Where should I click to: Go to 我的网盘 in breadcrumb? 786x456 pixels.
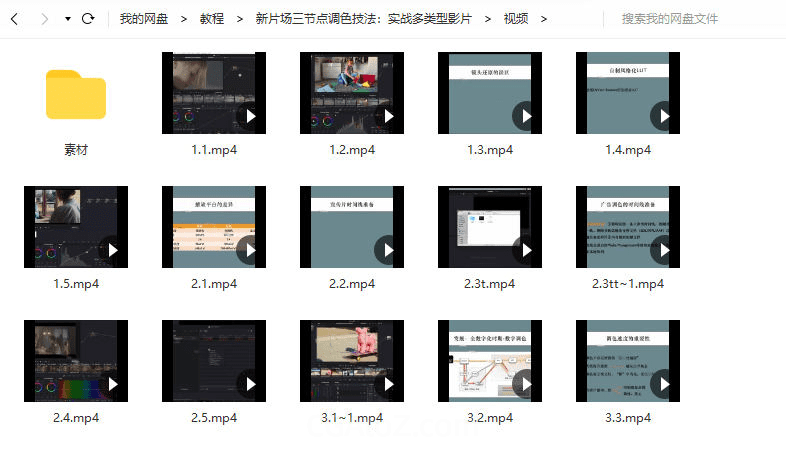coord(145,19)
